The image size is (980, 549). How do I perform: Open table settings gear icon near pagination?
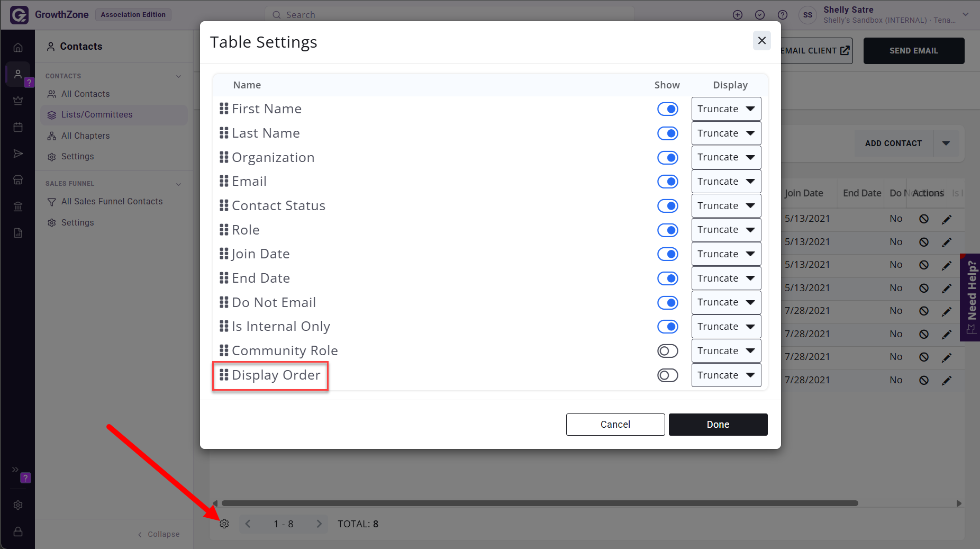pyautogui.click(x=224, y=524)
